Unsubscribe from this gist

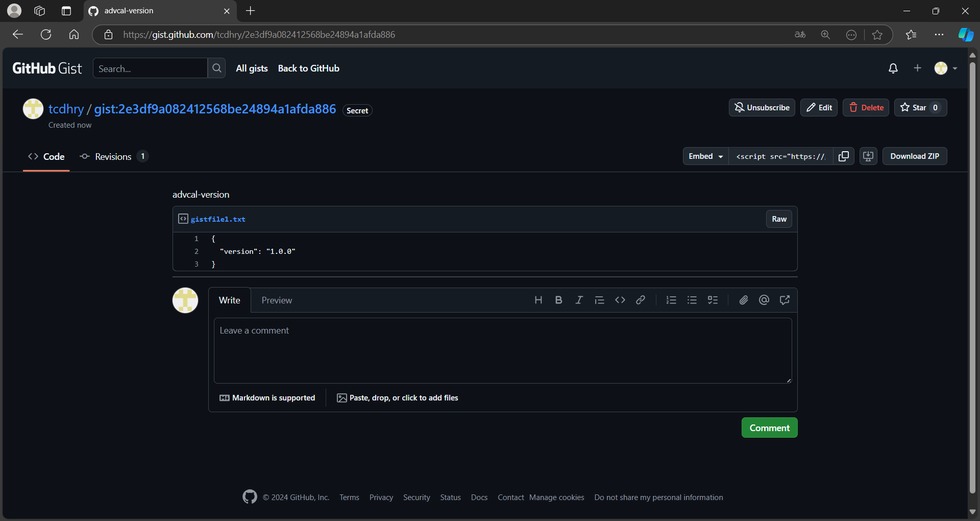762,108
